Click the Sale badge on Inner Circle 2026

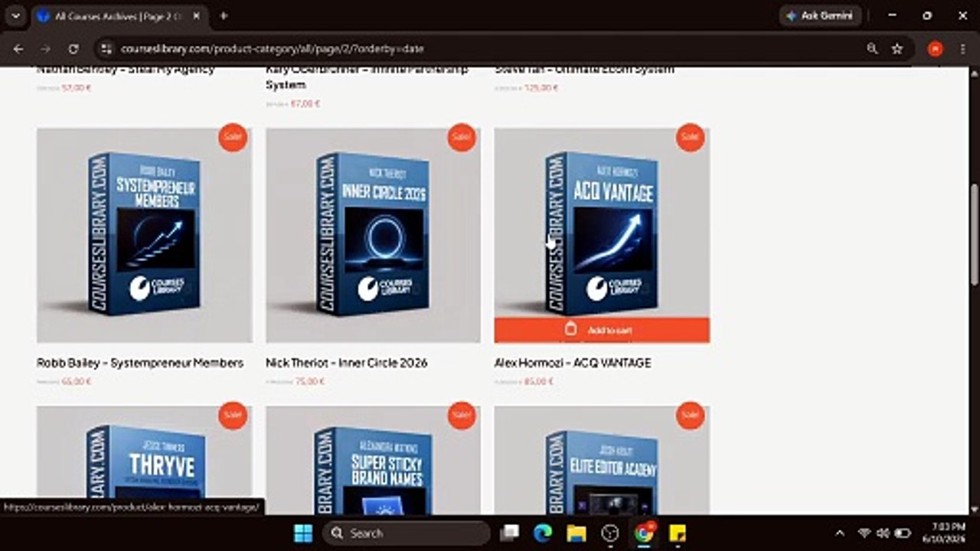462,138
